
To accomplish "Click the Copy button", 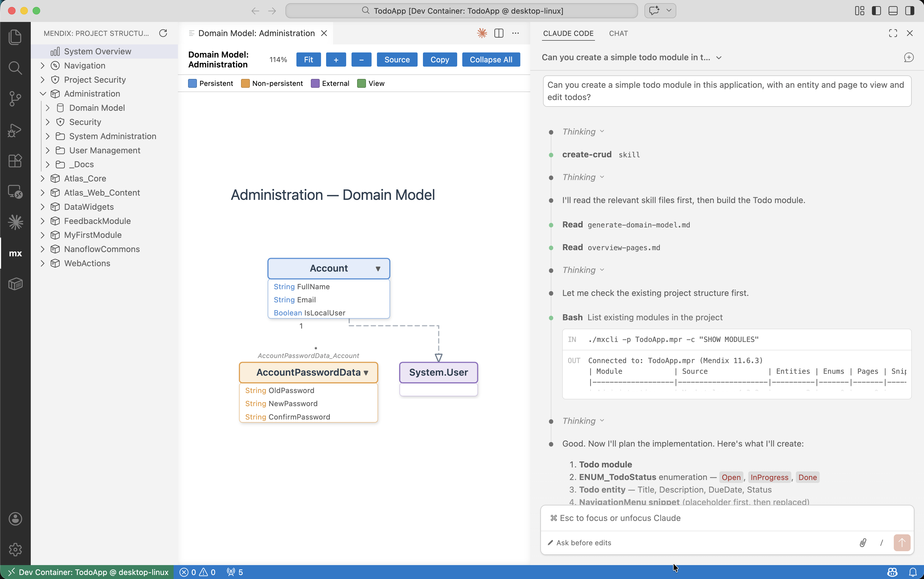I will [440, 60].
